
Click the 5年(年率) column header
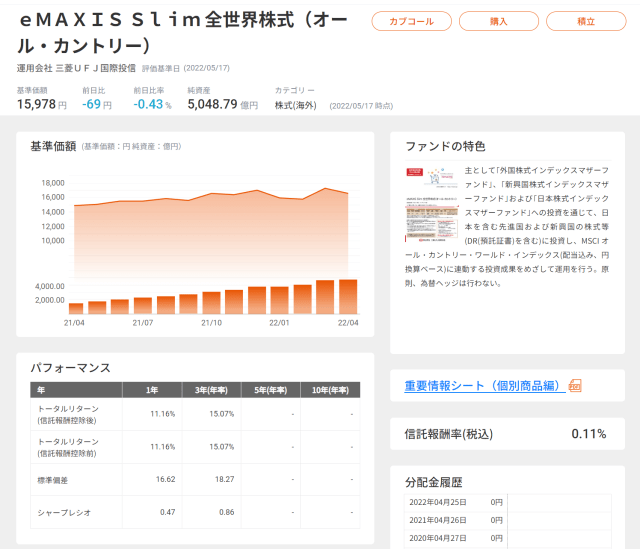click(271, 390)
